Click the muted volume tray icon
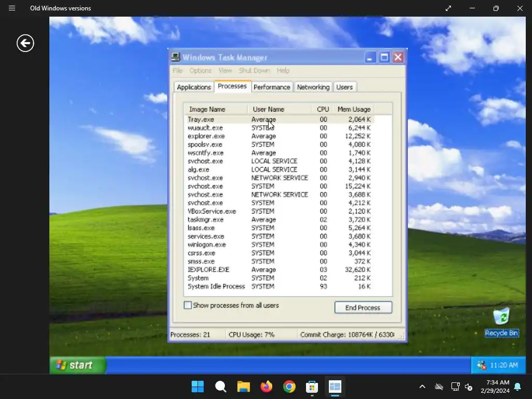Image resolution: width=532 pixels, height=399 pixels. (x=469, y=387)
